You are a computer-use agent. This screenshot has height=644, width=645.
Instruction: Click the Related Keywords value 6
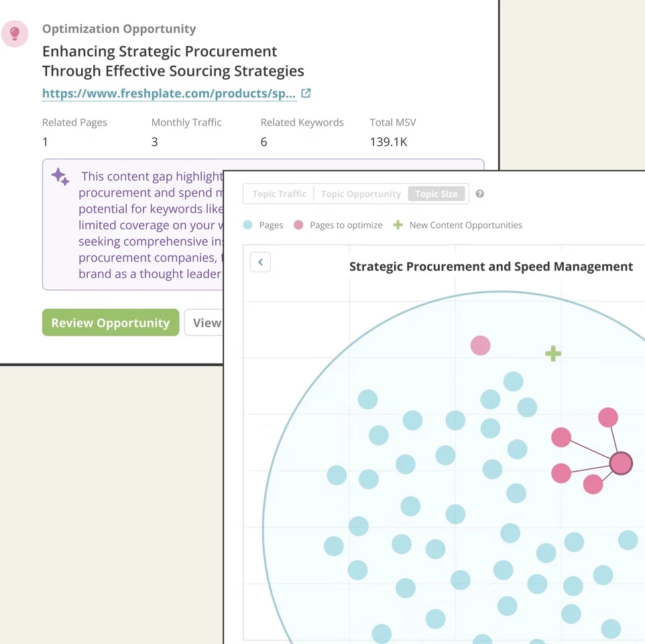point(263,142)
